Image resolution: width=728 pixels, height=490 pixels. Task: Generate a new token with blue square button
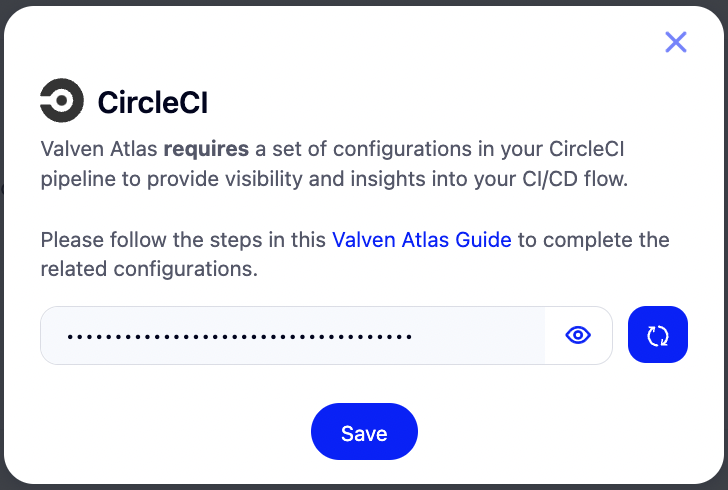(x=657, y=335)
